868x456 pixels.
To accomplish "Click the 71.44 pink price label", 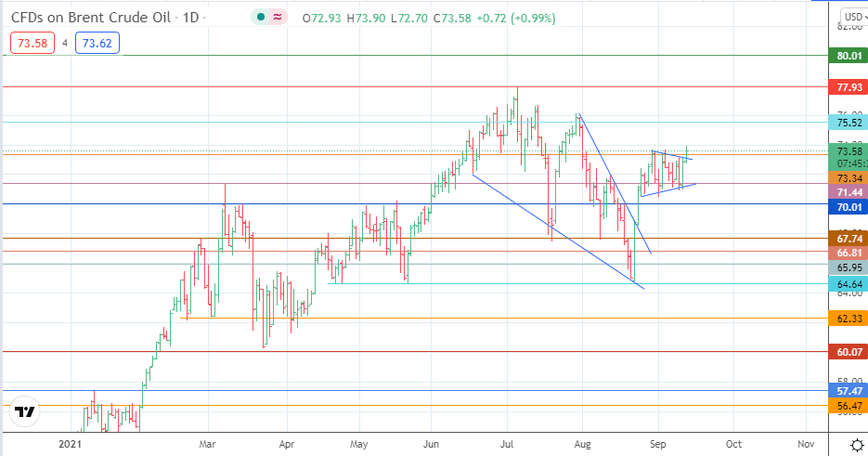I will coord(849,192).
